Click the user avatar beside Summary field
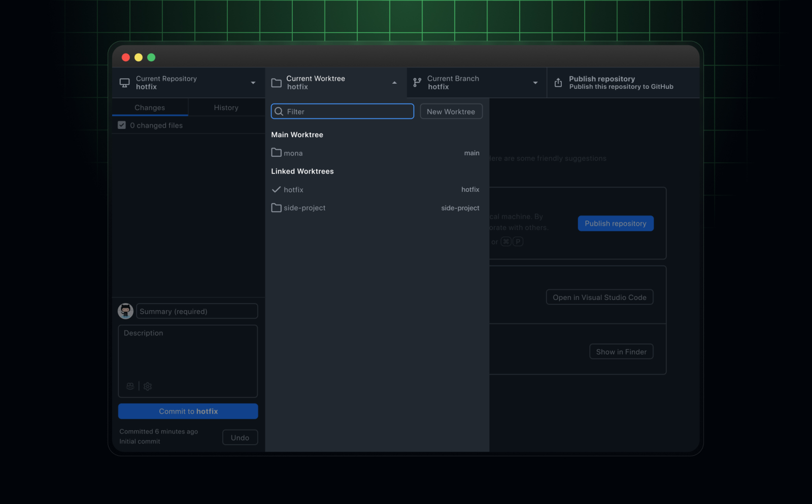812x504 pixels. coord(126,311)
